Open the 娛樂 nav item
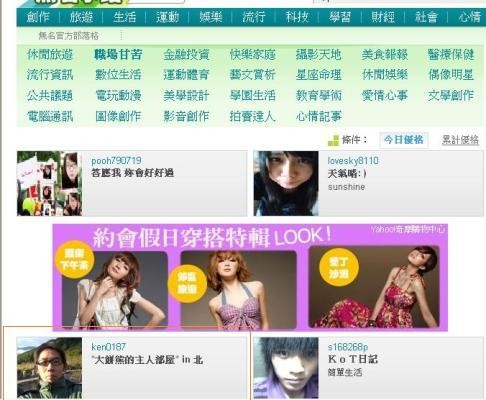 [211, 17]
